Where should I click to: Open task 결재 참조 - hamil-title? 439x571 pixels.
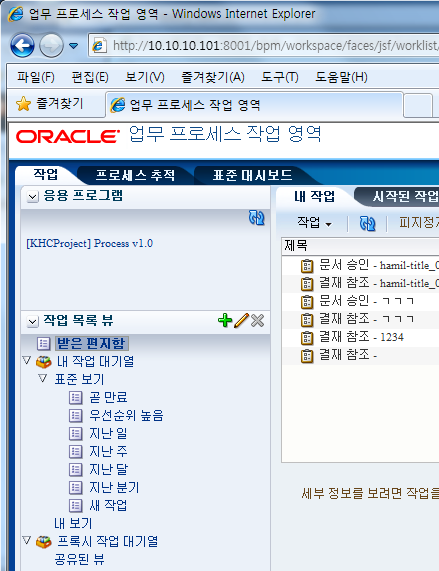tap(379, 283)
